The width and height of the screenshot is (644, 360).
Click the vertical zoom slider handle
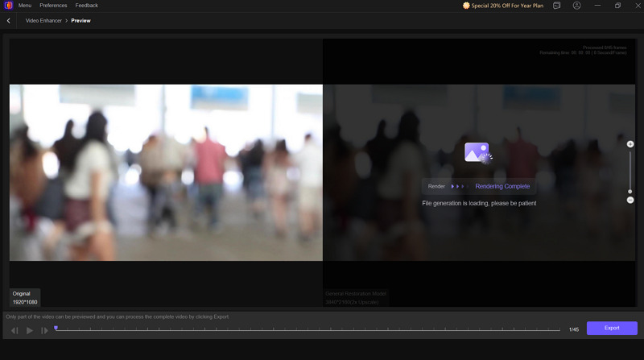click(630, 192)
